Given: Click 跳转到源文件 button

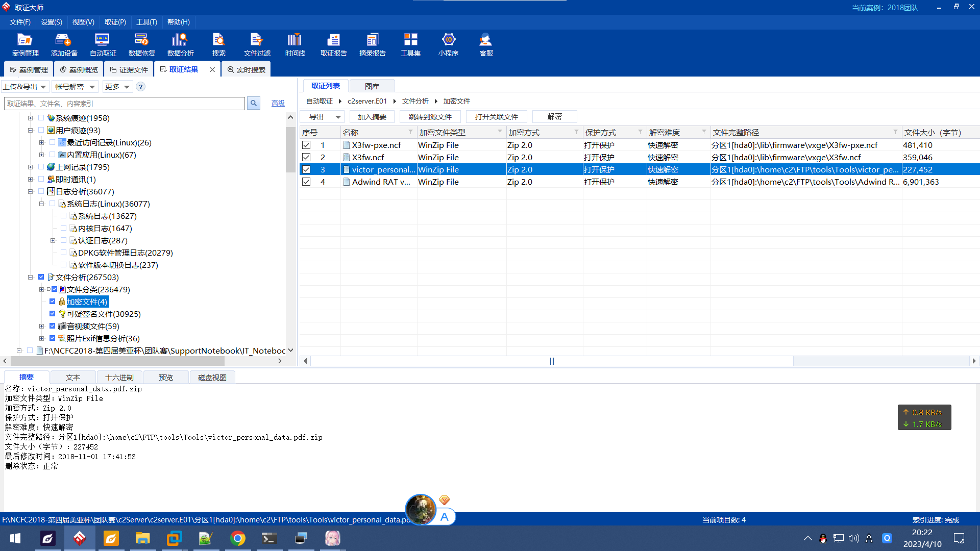Looking at the screenshot, I should 430,117.
